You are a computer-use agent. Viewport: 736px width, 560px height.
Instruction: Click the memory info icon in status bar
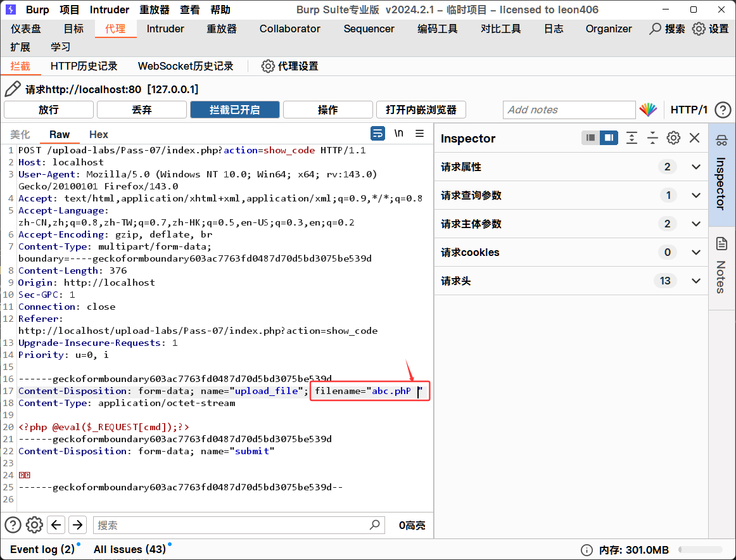tap(587, 550)
